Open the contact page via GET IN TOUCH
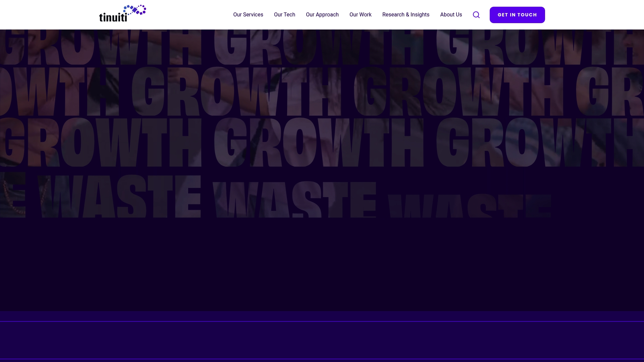 click(x=517, y=15)
